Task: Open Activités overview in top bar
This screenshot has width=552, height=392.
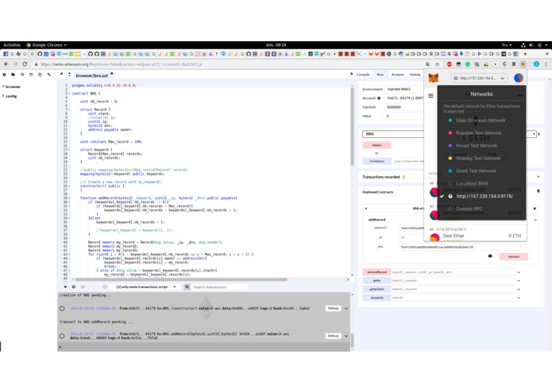Action: coord(12,45)
